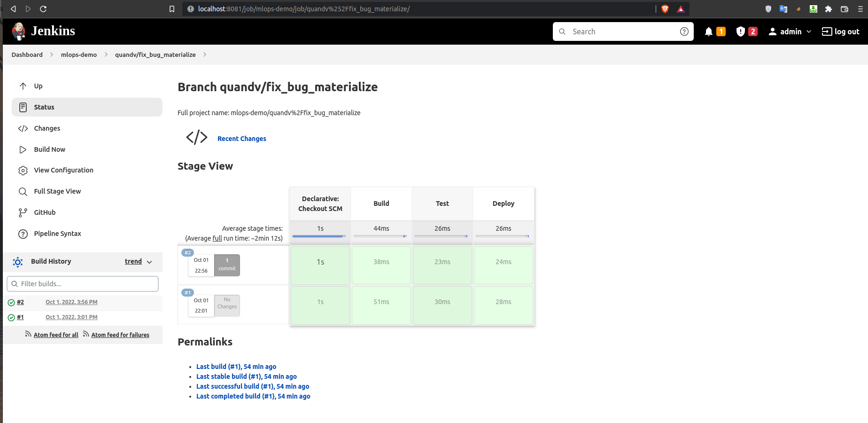868x423 pixels.
Task: Focus the Filter builds input field
Action: click(x=83, y=284)
